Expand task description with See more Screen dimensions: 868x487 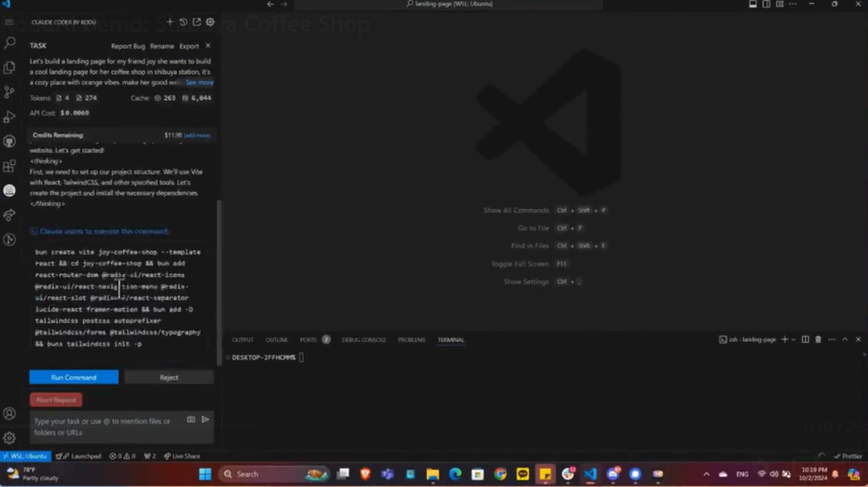click(200, 82)
